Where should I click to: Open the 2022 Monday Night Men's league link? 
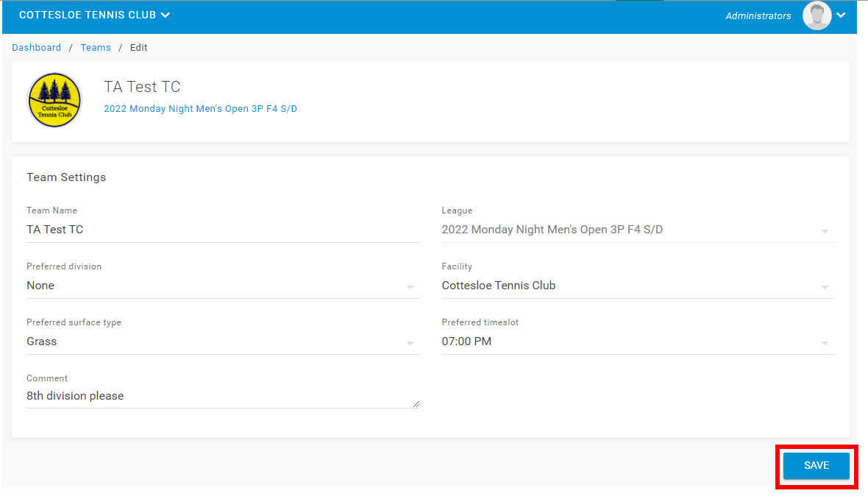tap(200, 108)
